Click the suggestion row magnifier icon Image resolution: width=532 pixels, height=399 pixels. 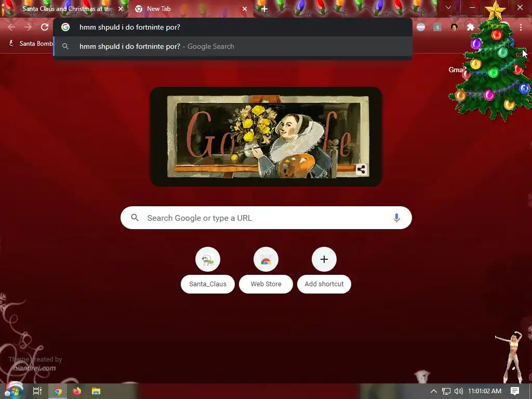[65, 46]
